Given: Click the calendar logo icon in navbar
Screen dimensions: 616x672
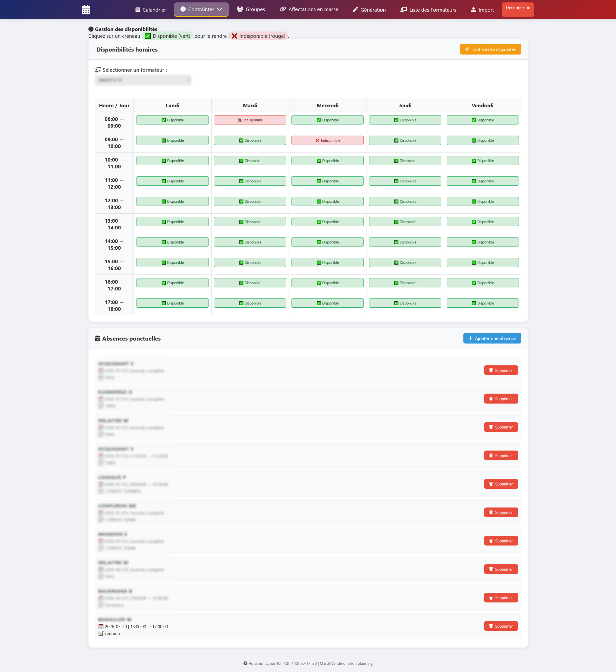Looking at the screenshot, I should pyautogui.click(x=86, y=10).
